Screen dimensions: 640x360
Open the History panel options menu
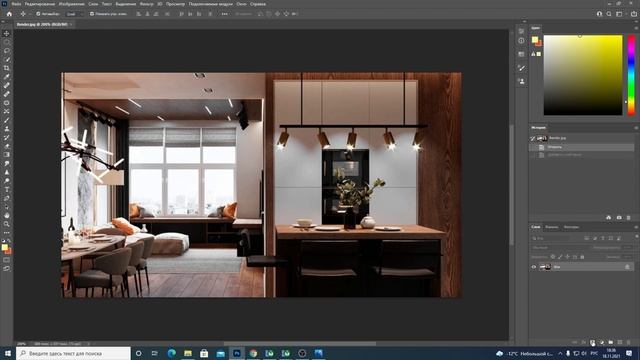click(636, 128)
